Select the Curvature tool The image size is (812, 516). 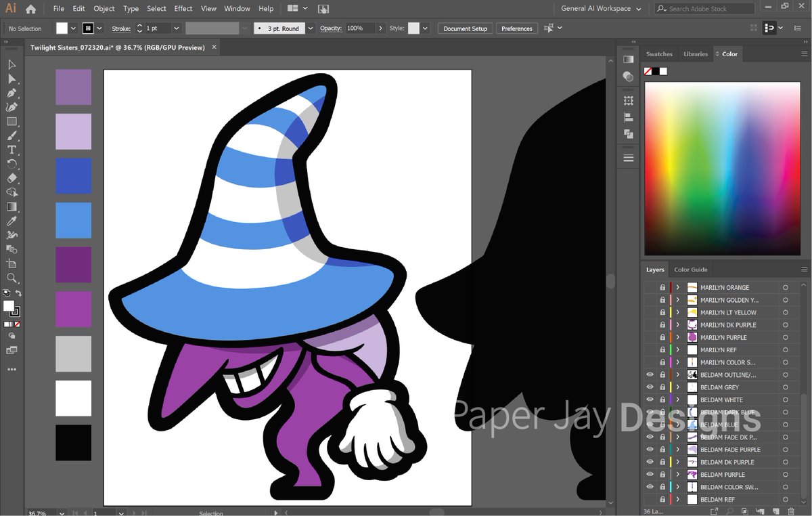point(12,107)
